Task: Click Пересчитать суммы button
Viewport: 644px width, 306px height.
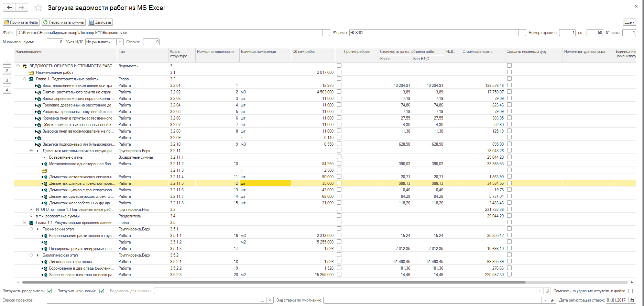Action: (64, 22)
